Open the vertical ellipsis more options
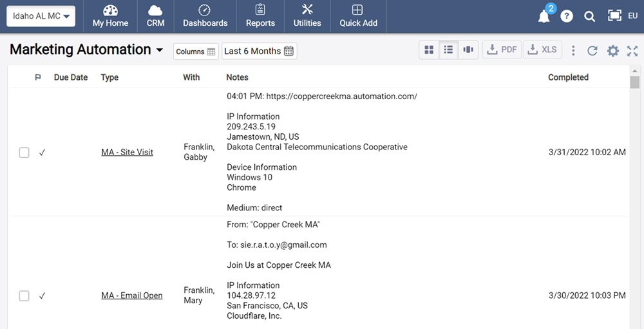This screenshot has height=329, width=644. [573, 50]
